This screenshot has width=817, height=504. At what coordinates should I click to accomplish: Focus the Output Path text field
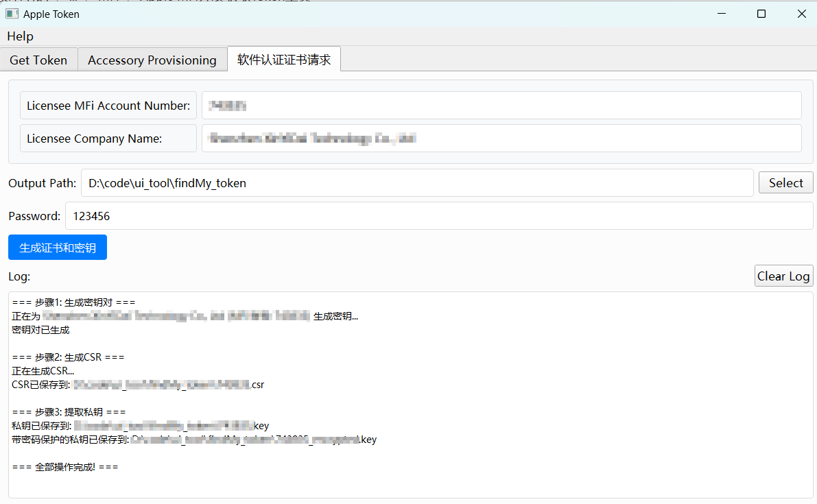point(417,183)
